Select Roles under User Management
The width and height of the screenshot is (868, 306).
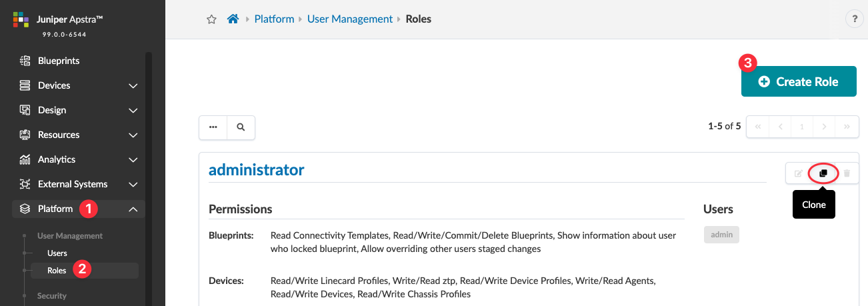[57, 271]
